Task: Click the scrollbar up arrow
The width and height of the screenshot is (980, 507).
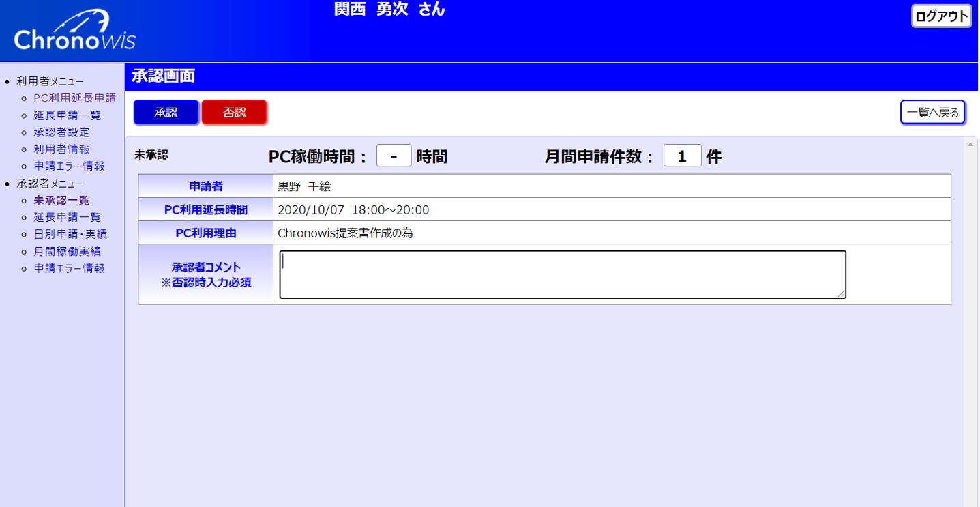Action: pyautogui.click(x=970, y=145)
